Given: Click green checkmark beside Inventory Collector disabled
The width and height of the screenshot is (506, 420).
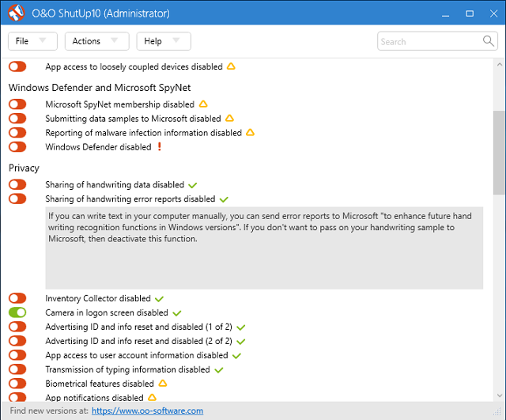Looking at the screenshot, I should tap(159, 298).
